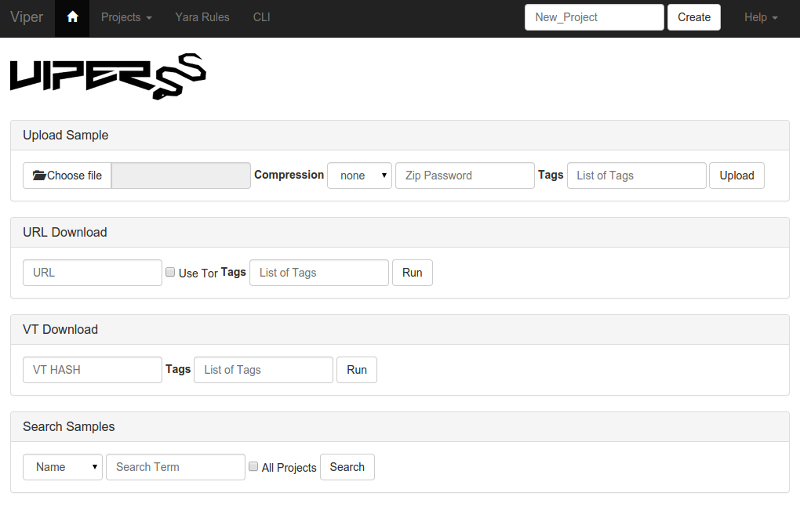The height and width of the screenshot is (507, 800).
Task: Run the URL Download
Action: click(x=412, y=272)
